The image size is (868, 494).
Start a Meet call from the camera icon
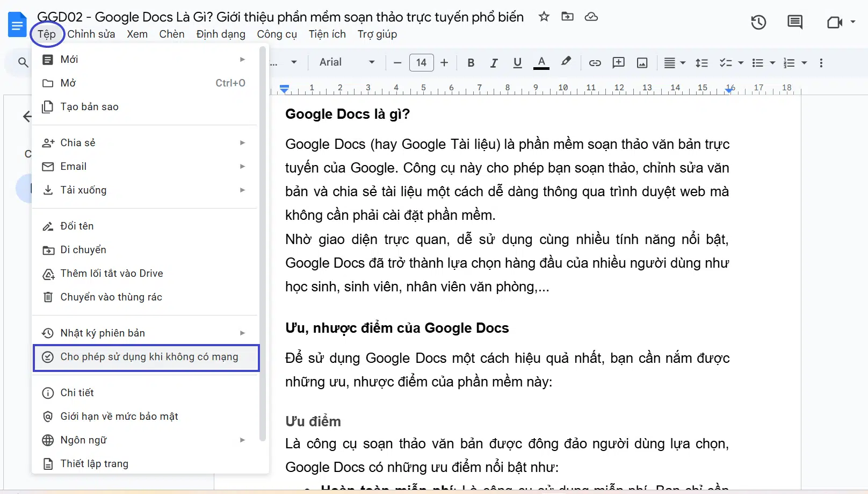pos(836,23)
